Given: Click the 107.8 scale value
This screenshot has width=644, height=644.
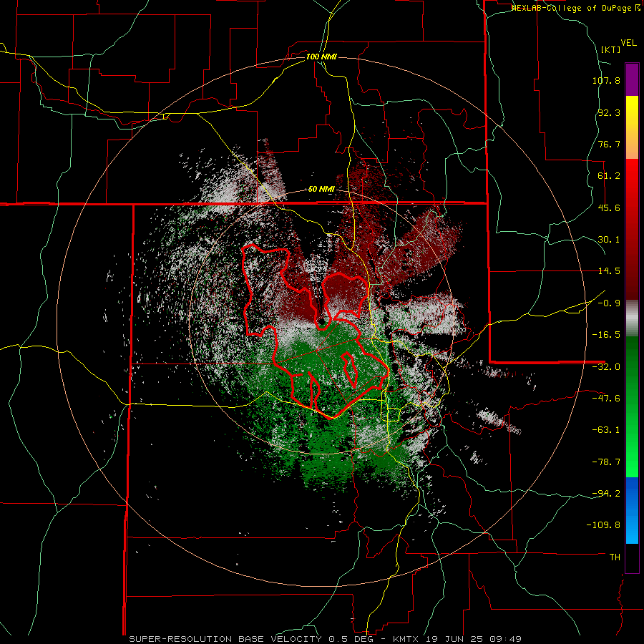Looking at the screenshot, I should coord(606,80).
